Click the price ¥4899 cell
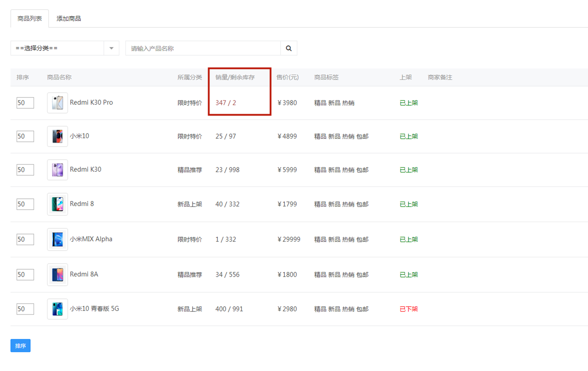Image resolution: width=588 pixels, height=371 pixels. (x=287, y=136)
